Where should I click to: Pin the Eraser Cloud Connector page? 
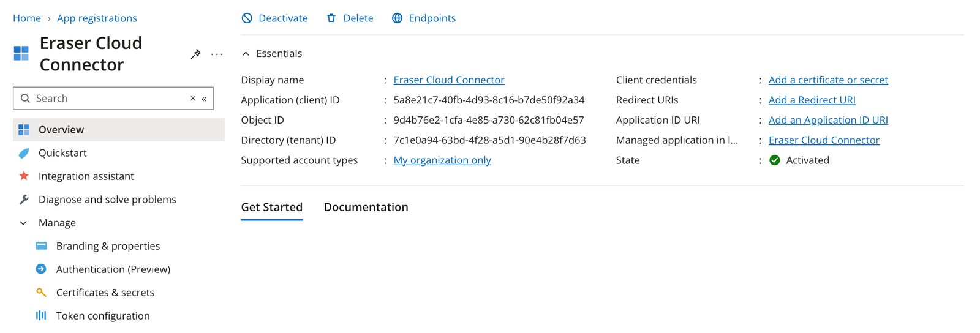coord(196,54)
